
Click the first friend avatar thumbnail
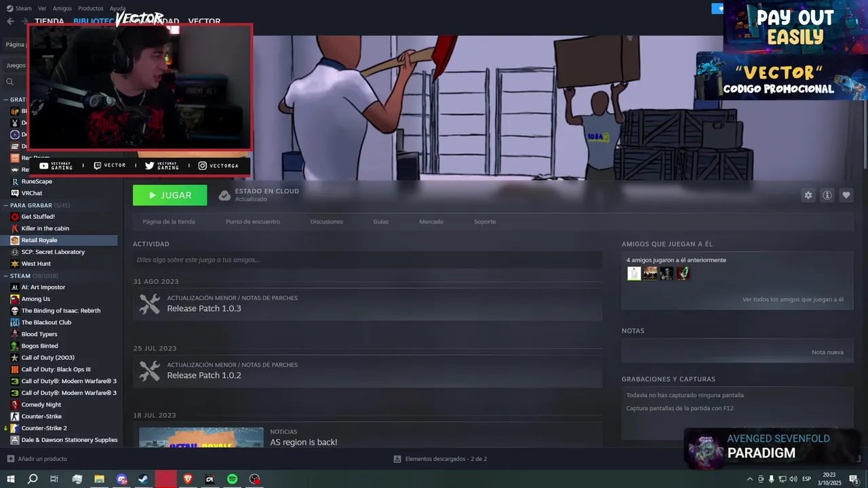coord(634,273)
